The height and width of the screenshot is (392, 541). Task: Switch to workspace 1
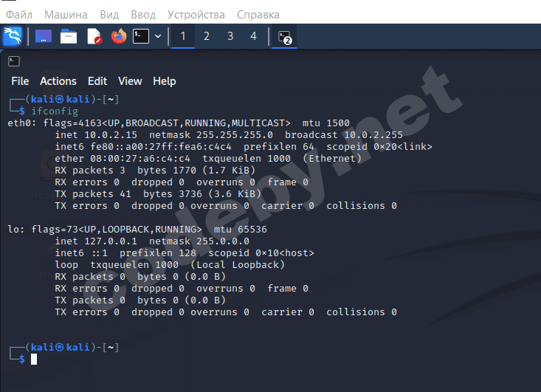coord(183,36)
